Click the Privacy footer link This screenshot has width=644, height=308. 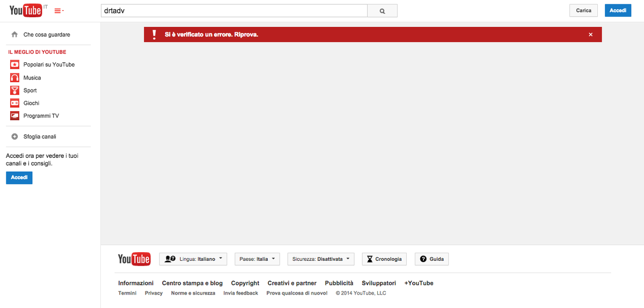[x=153, y=293]
